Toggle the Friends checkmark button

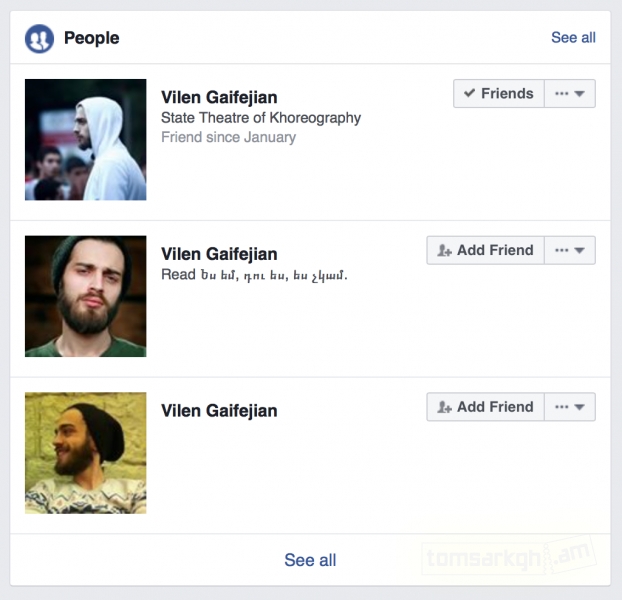coord(499,94)
